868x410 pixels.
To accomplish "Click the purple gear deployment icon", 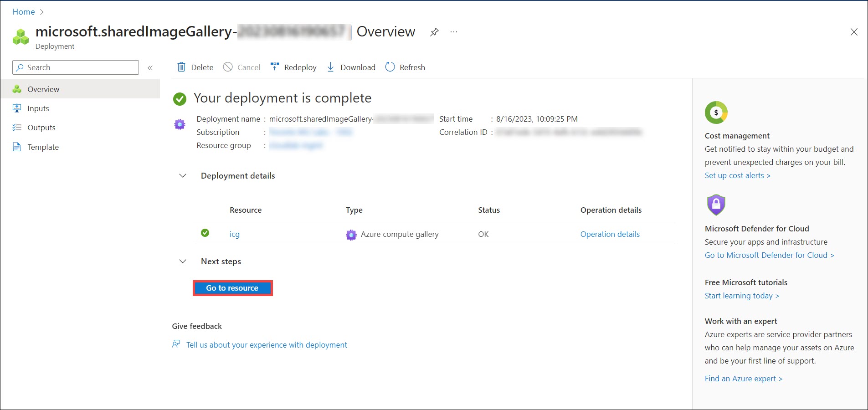I will click(x=180, y=124).
